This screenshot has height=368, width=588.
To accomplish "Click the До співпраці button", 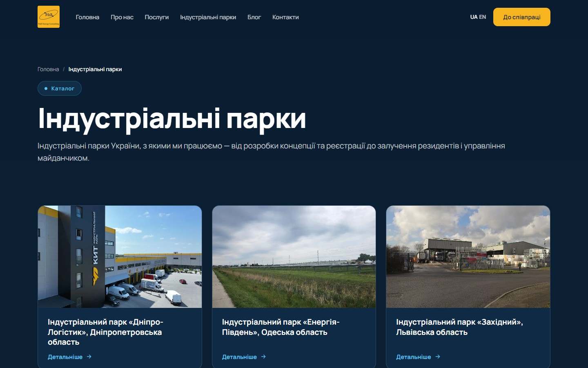I will pyautogui.click(x=522, y=17).
